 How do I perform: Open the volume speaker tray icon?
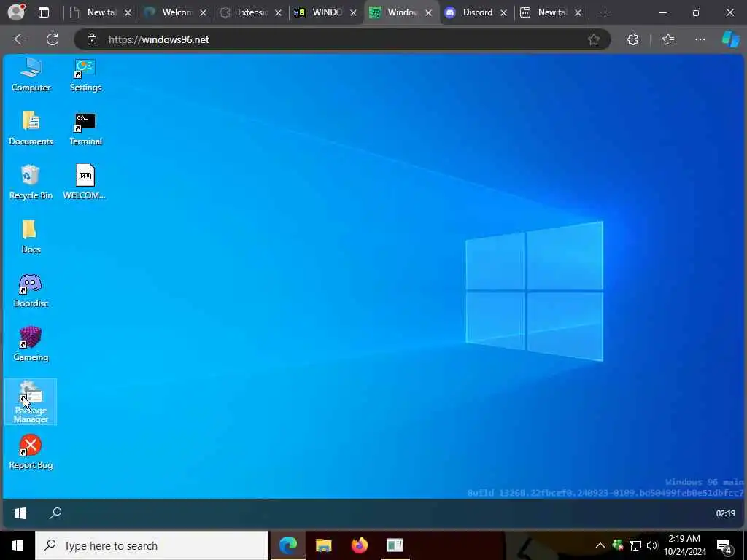(x=652, y=545)
